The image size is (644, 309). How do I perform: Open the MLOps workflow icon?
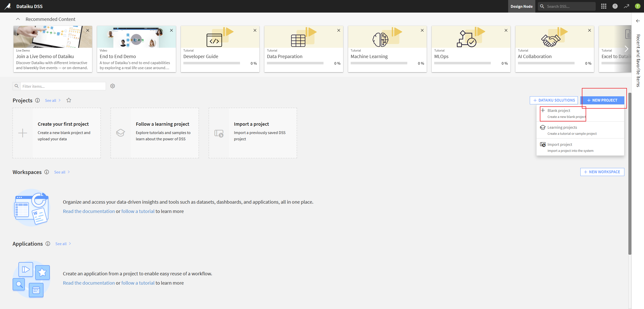click(467, 39)
